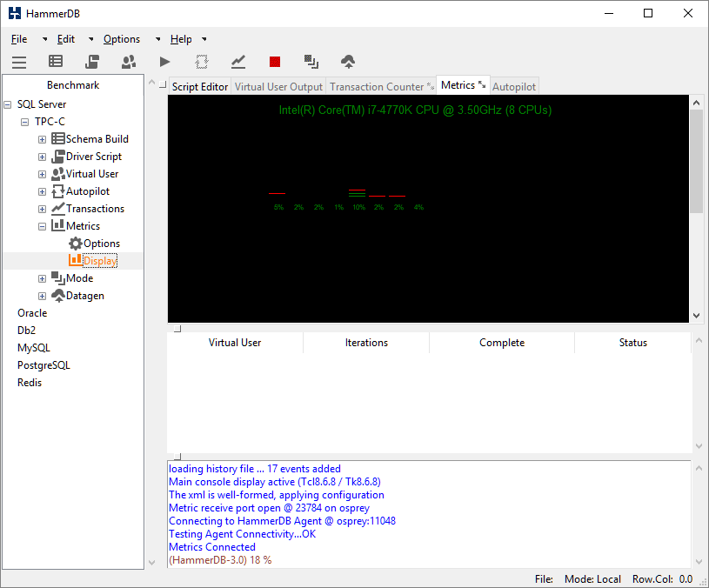Select Schema Build icon in tree

(58, 139)
